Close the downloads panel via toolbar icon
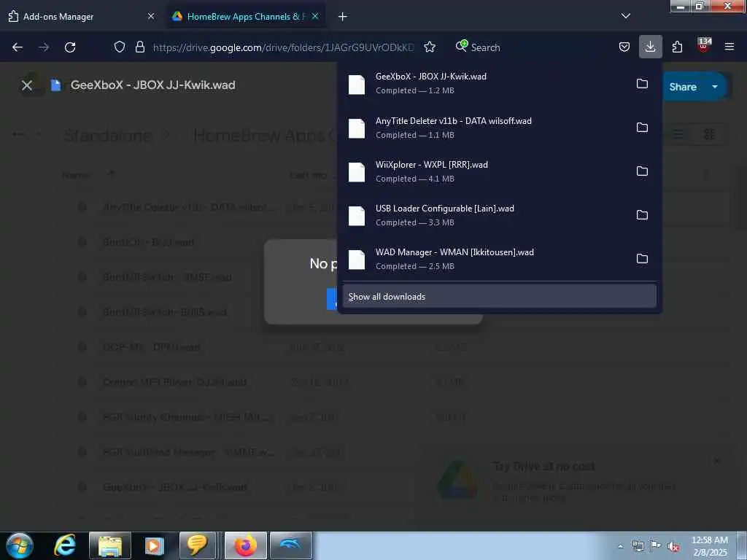Viewport: 747px width, 560px height. point(650,47)
